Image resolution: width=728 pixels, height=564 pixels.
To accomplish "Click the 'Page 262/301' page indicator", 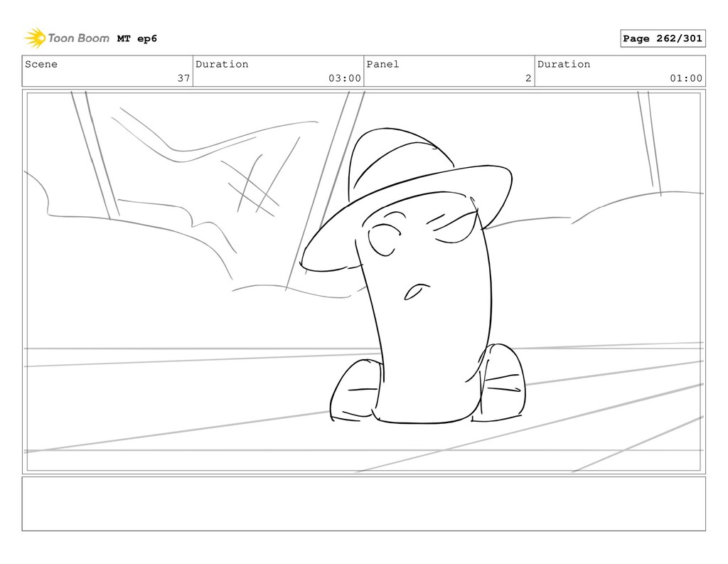I will tap(663, 38).
